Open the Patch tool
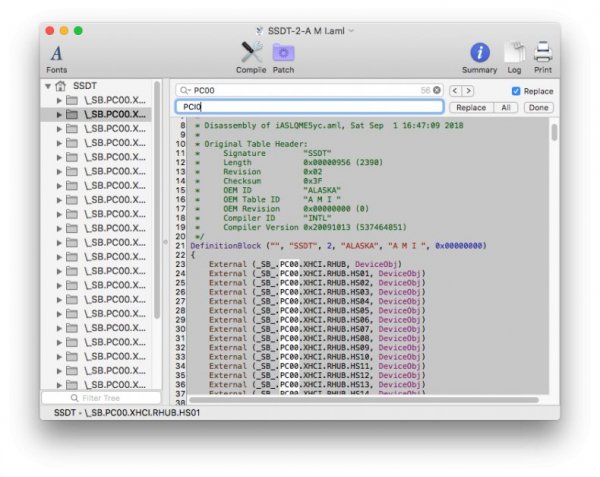The width and height of the screenshot is (600, 477). [x=283, y=54]
